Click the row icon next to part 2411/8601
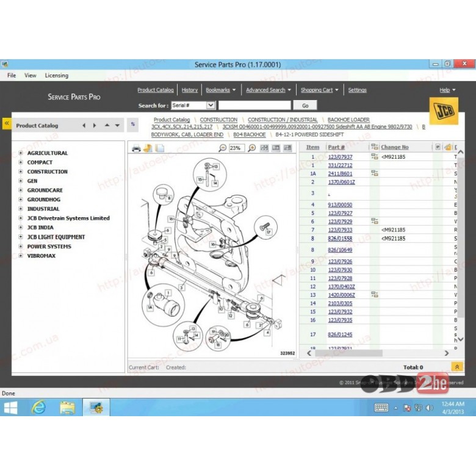The width and height of the screenshot is (476, 476). pyautogui.click(x=375, y=173)
